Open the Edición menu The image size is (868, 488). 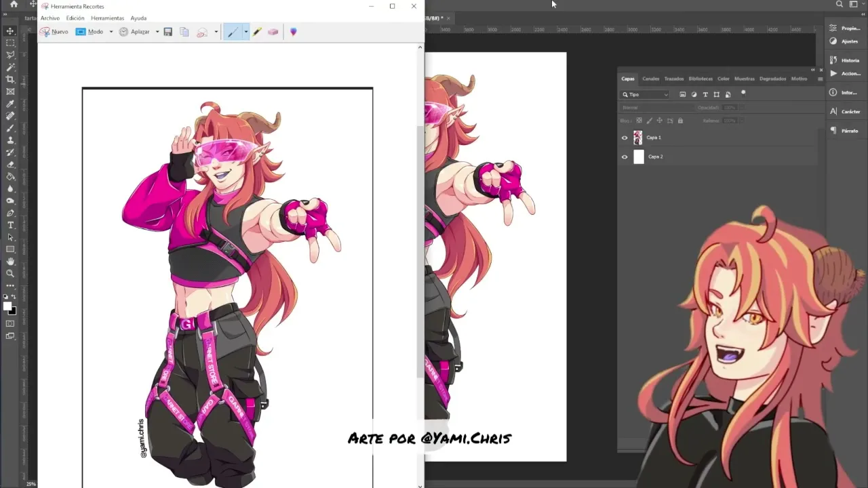tap(75, 18)
